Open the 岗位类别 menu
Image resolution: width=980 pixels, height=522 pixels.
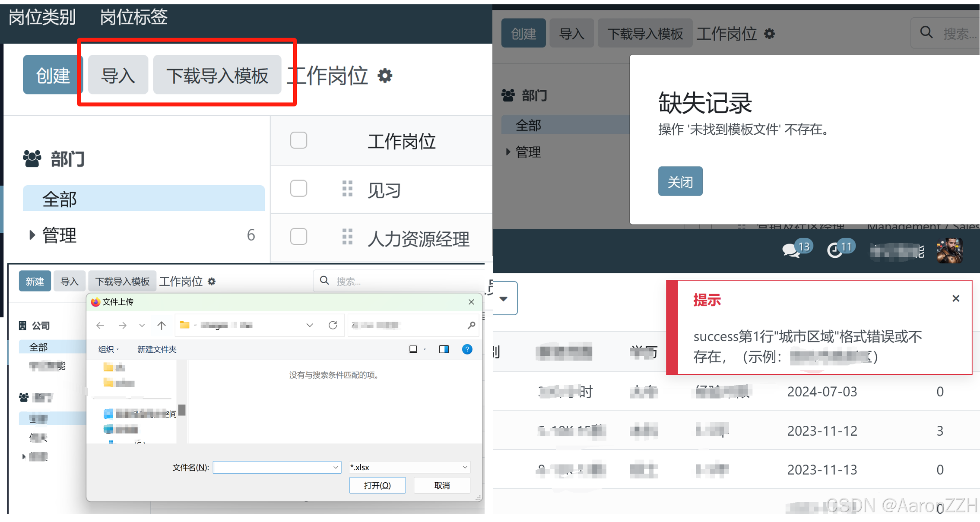pos(41,17)
